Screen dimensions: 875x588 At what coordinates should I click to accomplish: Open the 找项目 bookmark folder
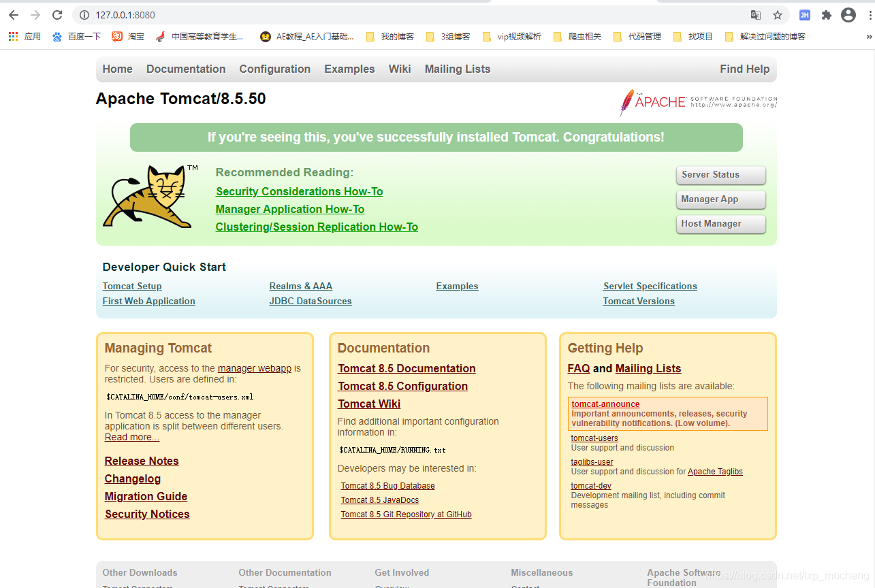[x=693, y=37]
